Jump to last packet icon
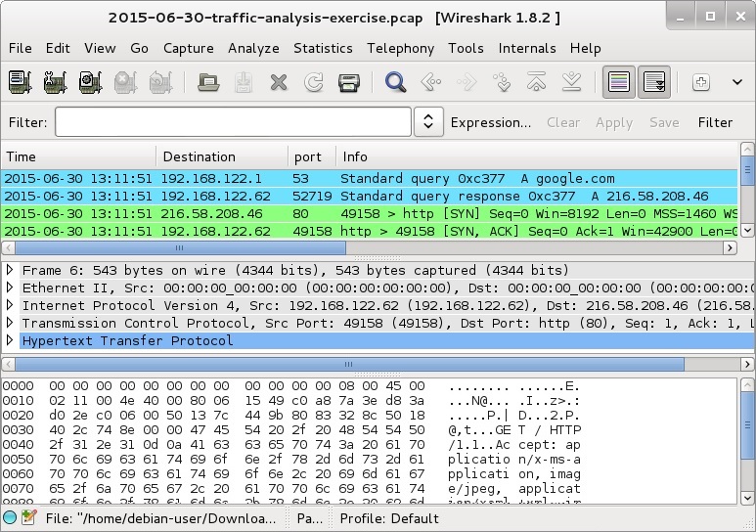Screen dimensions: 756x532 572,81
